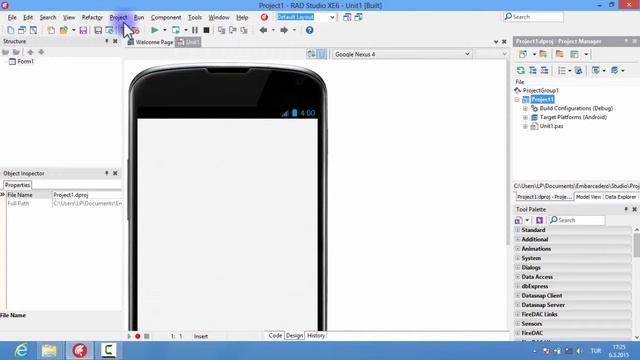Toggle the Object Inspector pushpin
The height and width of the screenshot is (360, 640).
[x=107, y=173]
